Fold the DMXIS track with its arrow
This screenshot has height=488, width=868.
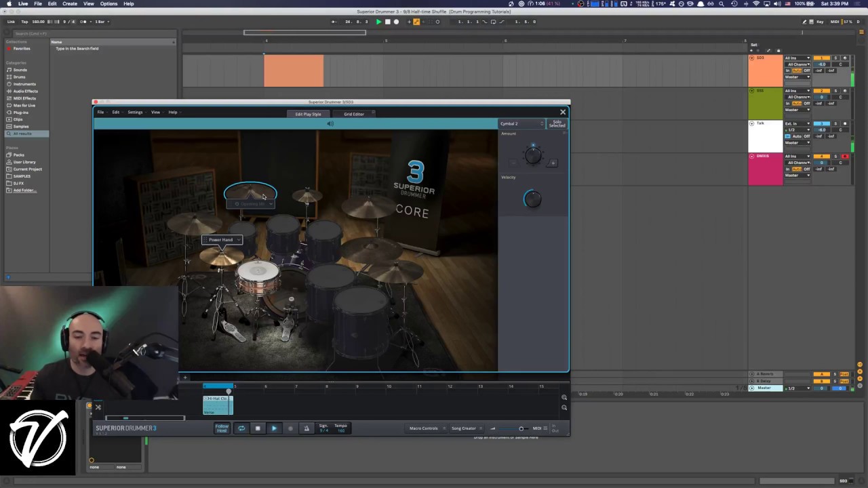[x=751, y=157]
